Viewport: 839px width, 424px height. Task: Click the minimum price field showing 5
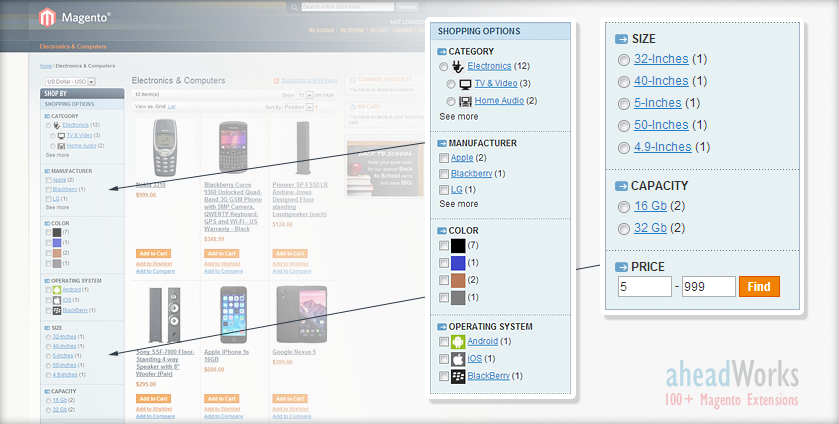[x=644, y=286]
